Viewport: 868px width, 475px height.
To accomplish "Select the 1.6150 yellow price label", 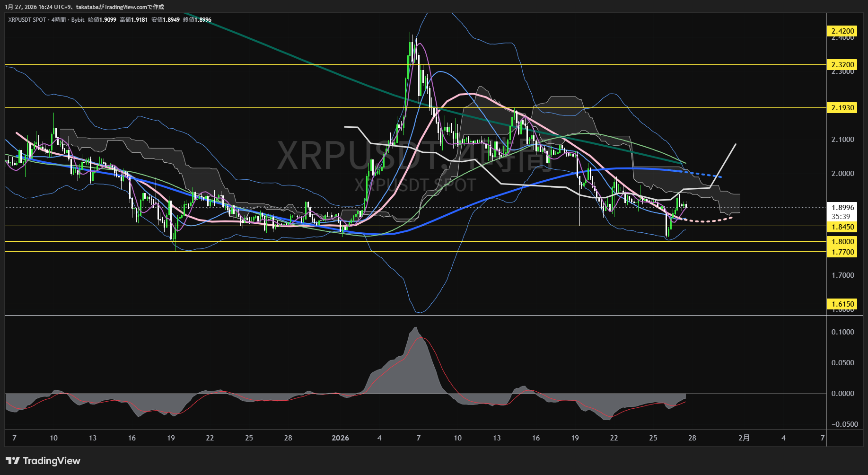I will point(843,304).
